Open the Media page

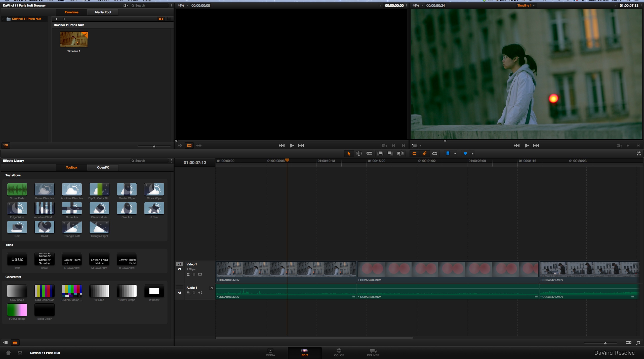[270, 352]
